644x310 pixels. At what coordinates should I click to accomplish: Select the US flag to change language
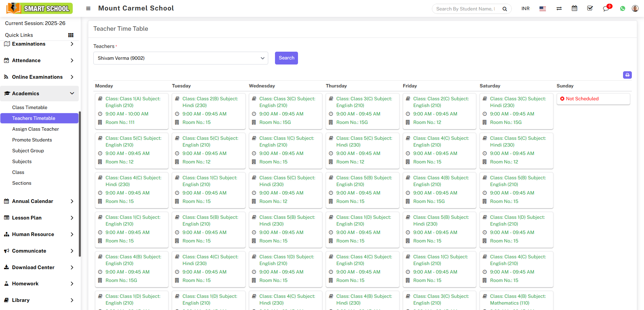(542, 8)
